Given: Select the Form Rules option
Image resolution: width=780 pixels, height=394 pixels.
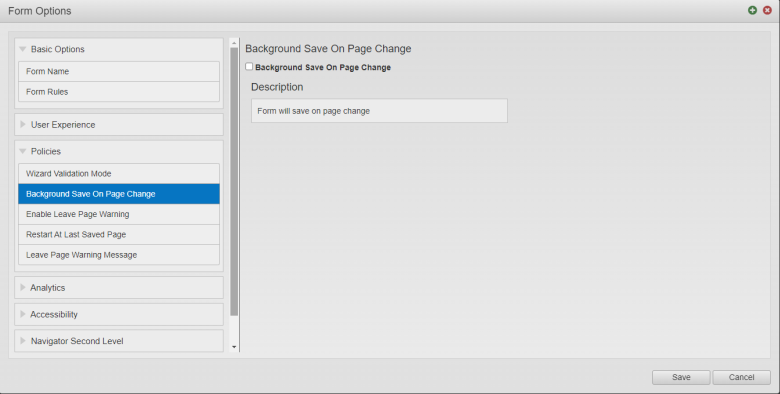Looking at the screenshot, I should click(119, 92).
